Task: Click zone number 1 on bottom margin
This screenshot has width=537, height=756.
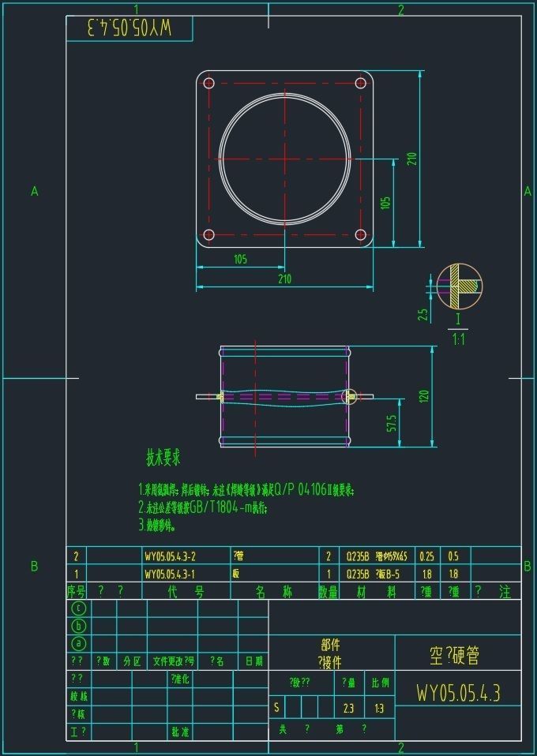Action: pyautogui.click(x=136, y=748)
